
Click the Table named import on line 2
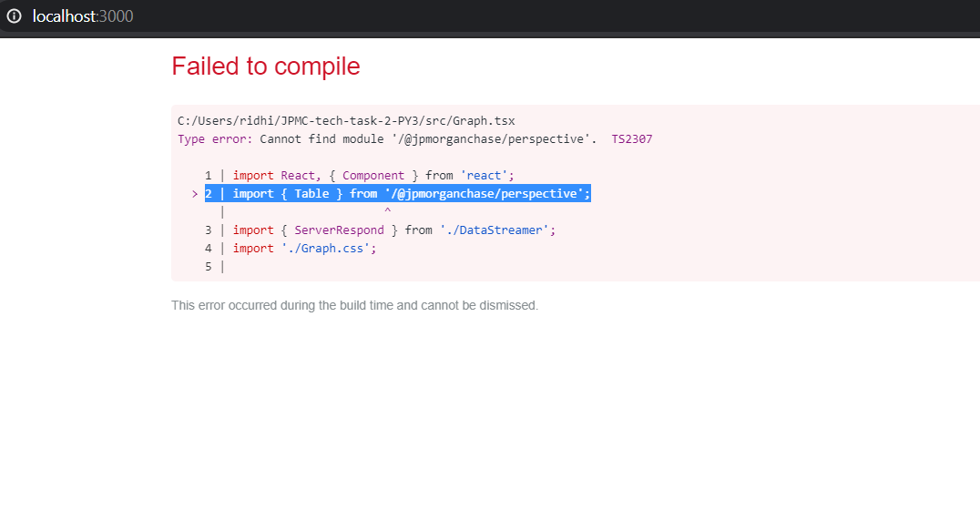coord(312,193)
